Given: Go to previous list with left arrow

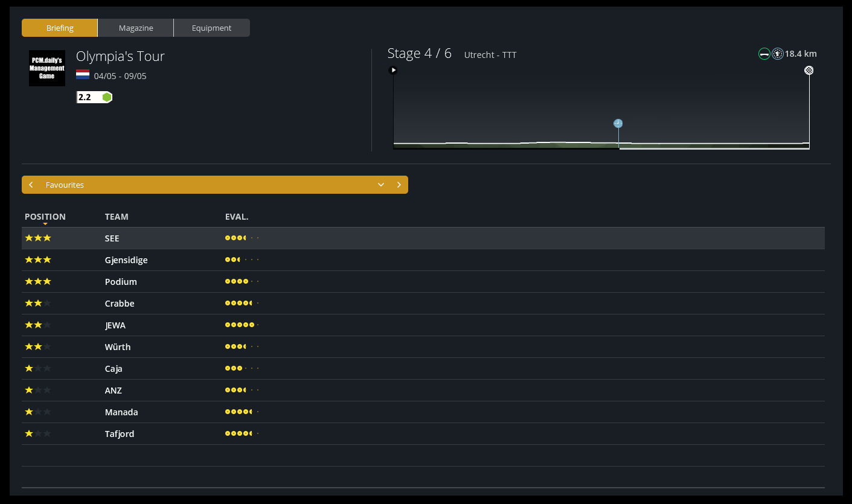Looking at the screenshot, I should pos(31,185).
